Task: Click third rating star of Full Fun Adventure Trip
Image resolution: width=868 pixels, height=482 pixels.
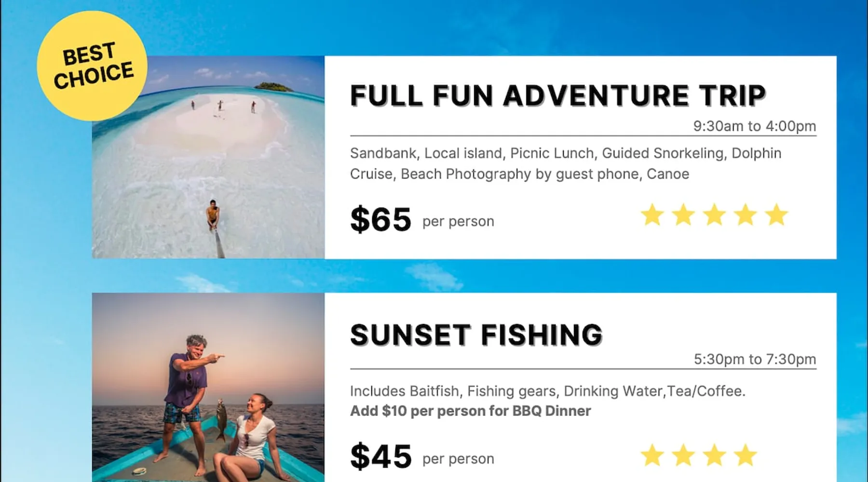Action: pos(714,215)
